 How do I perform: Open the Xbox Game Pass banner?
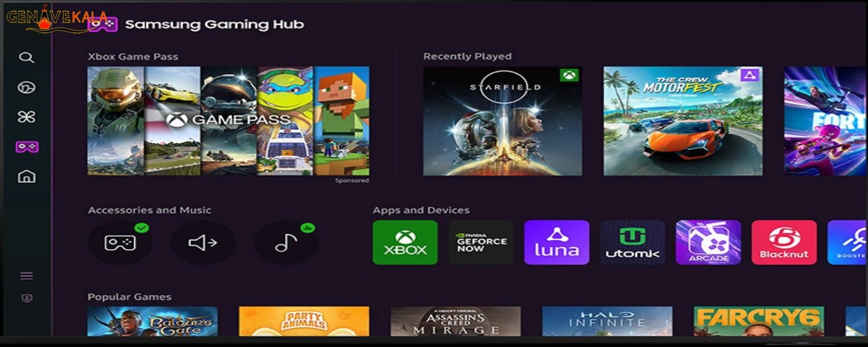point(229,121)
